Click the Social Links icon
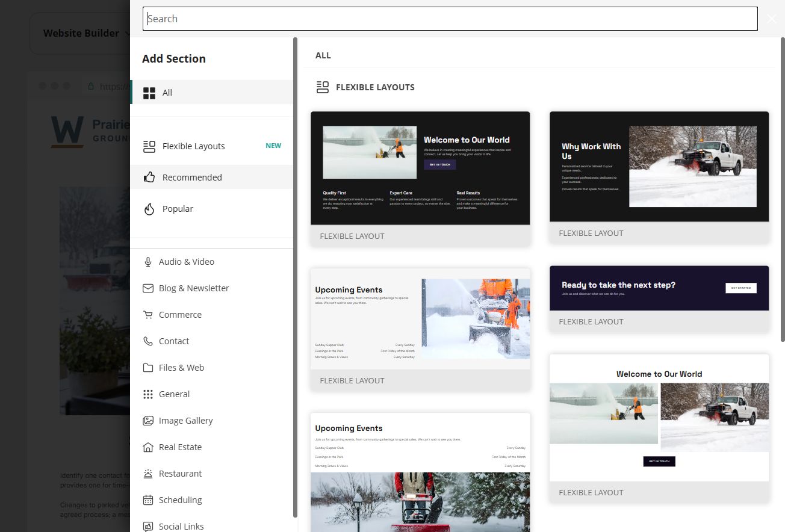 click(148, 527)
